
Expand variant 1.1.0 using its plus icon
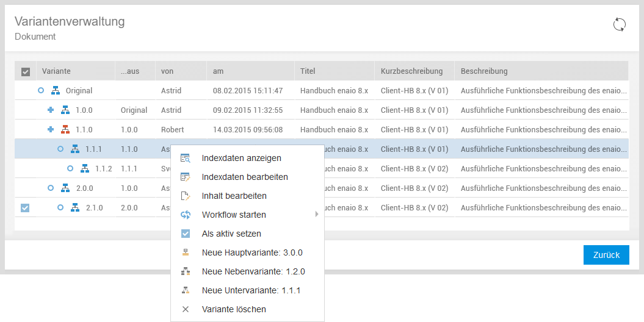[51, 130]
